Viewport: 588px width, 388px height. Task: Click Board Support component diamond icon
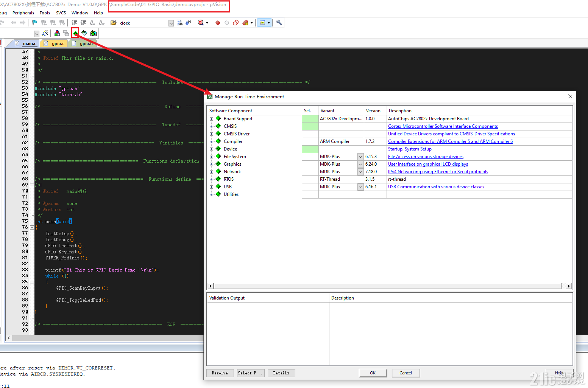pyautogui.click(x=218, y=118)
